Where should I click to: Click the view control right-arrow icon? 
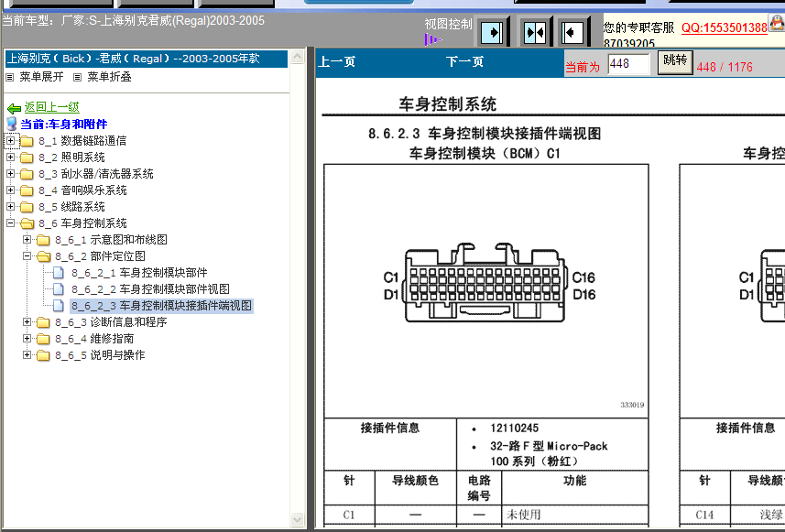click(492, 33)
